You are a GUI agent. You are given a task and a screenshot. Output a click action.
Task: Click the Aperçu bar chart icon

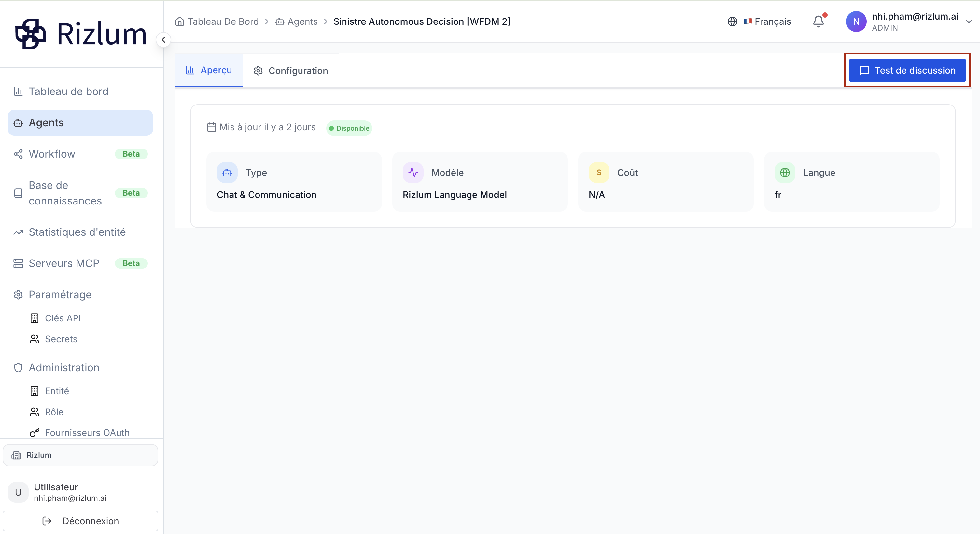click(190, 70)
